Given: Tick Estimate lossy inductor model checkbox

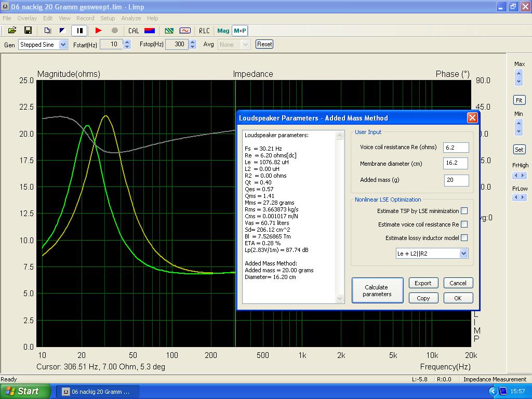Looking at the screenshot, I should (464, 238).
